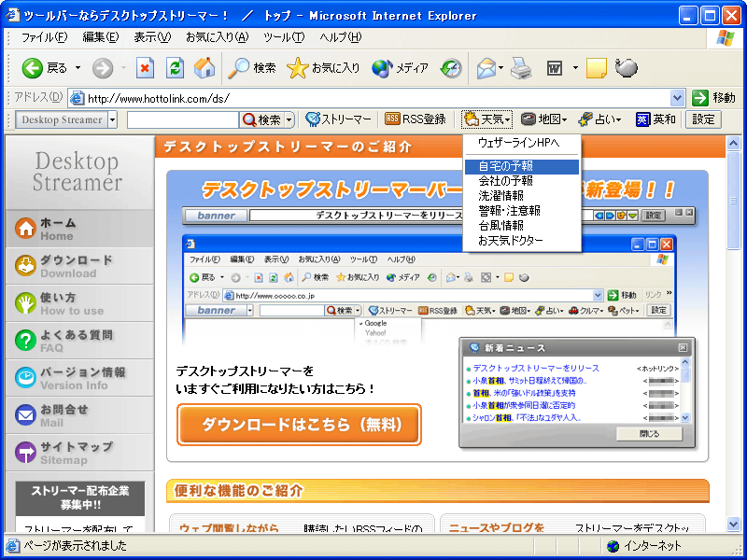This screenshot has height=560, width=747.
Task: Click the Word edit icon in toolbar
Action: [555, 68]
